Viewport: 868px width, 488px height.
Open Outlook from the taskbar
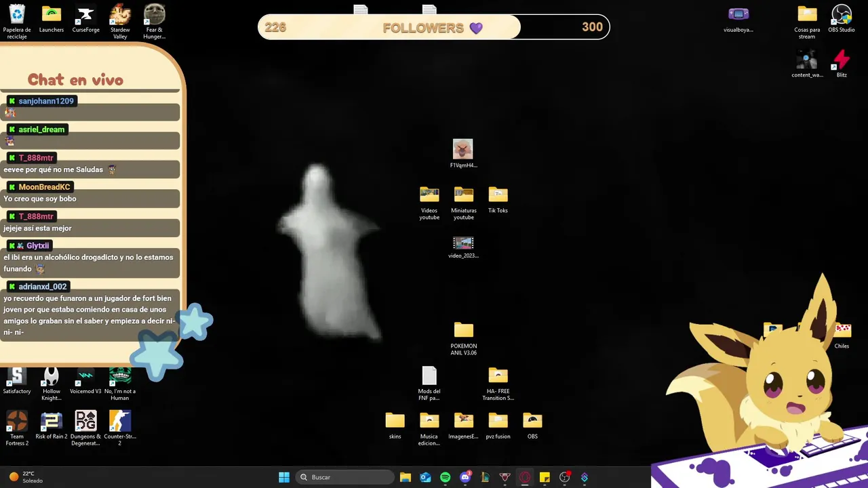point(425,477)
